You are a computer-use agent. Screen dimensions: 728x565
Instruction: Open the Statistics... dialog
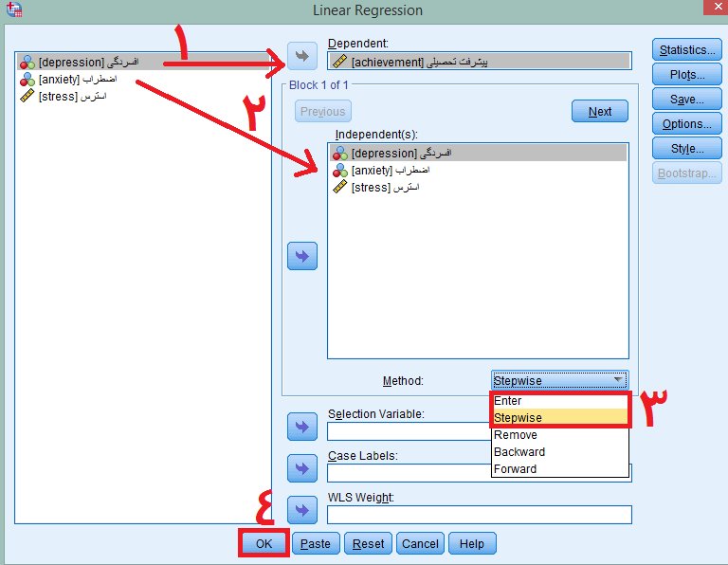[x=687, y=50]
